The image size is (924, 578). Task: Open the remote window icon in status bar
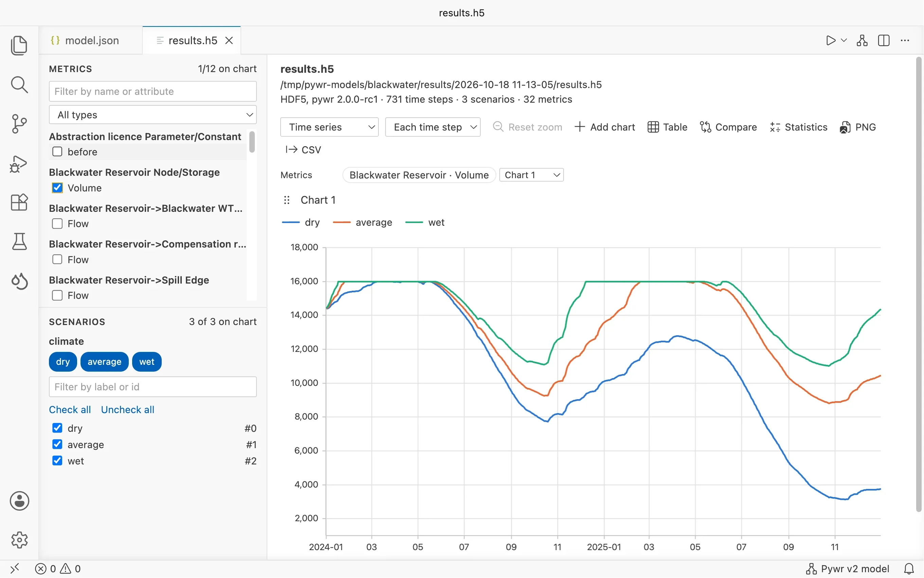pyautogui.click(x=15, y=569)
